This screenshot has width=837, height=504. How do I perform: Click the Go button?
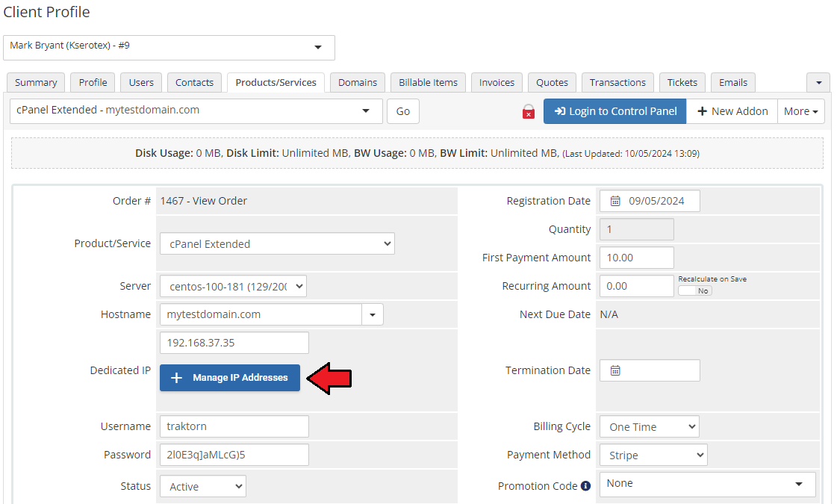pos(403,111)
